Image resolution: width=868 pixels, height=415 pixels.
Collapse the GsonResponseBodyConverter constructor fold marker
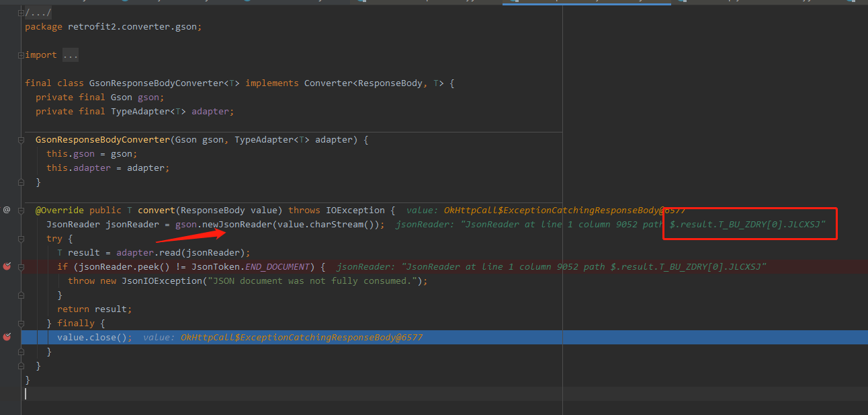[21, 139]
